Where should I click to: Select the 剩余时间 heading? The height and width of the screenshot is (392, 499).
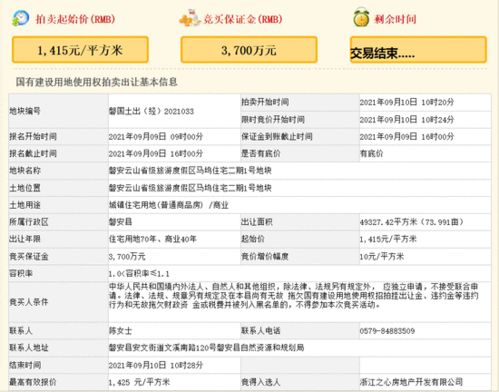[x=395, y=19]
